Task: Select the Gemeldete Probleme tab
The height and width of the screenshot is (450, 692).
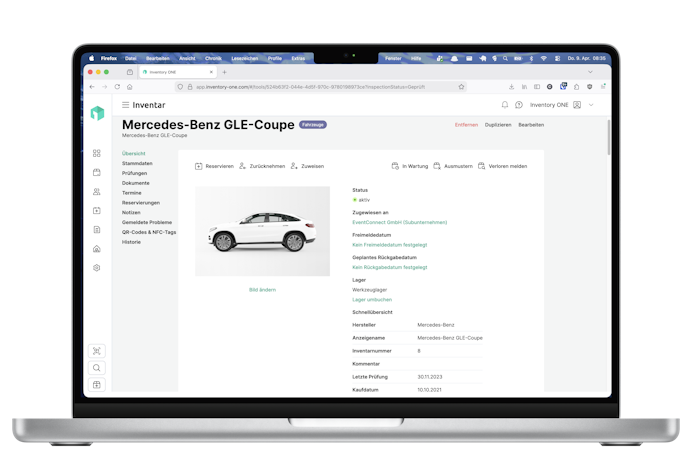Action: pos(147,222)
